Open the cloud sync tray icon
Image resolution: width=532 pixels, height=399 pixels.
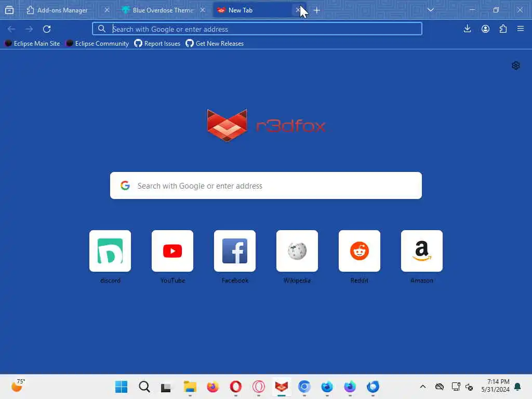pos(440,387)
